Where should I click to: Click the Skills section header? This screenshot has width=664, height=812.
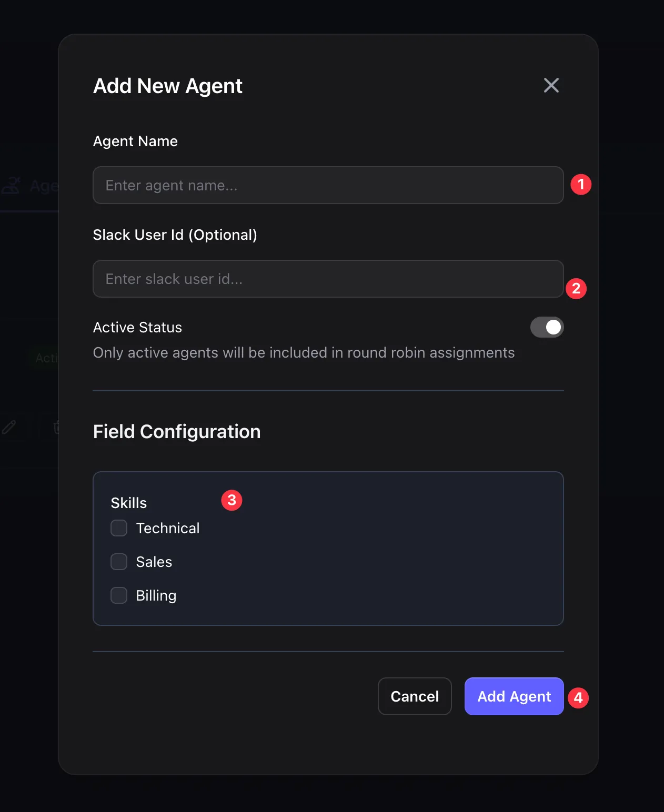[128, 503]
